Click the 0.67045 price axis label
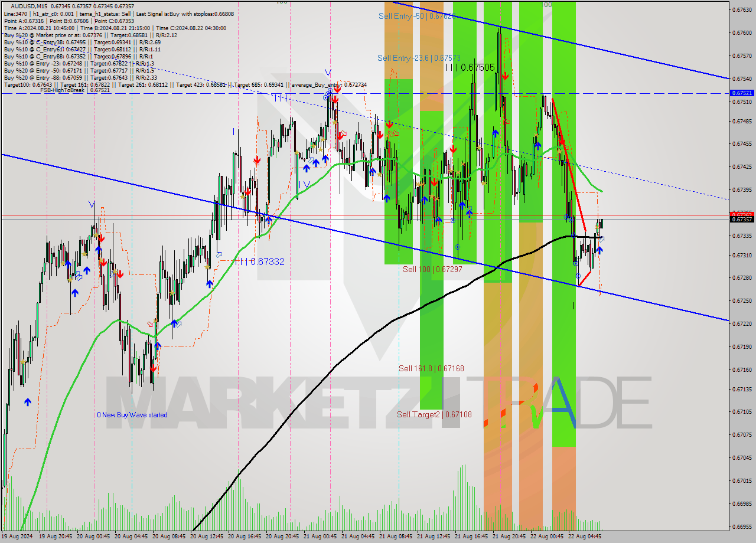This screenshot has width=756, height=543. point(742,458)
